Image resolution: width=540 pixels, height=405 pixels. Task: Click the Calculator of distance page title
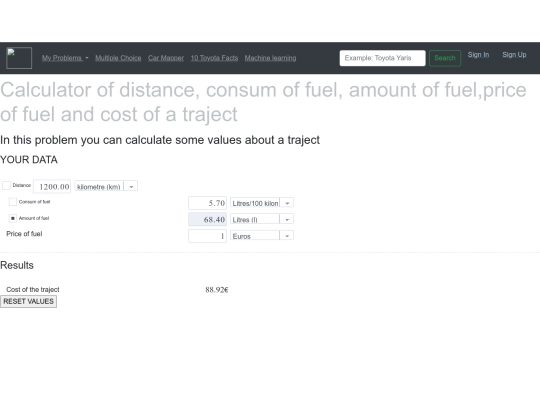tap(263, 102)
